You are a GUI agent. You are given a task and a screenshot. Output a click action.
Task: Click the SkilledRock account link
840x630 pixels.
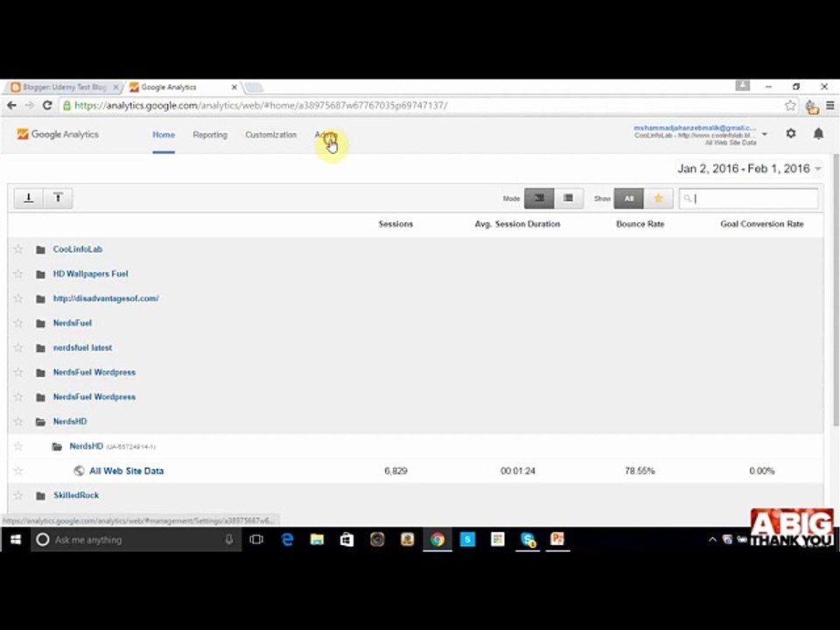pyautogui.click(x=76, y=495)
